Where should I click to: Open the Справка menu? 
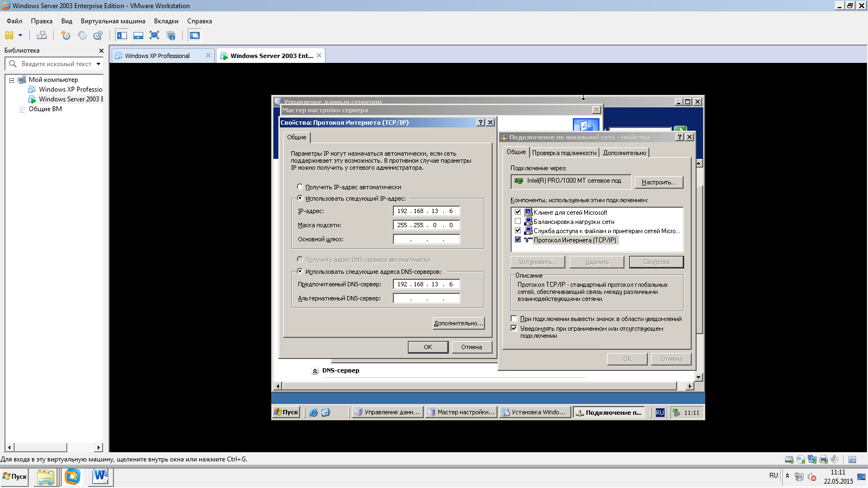coord(200,21)
